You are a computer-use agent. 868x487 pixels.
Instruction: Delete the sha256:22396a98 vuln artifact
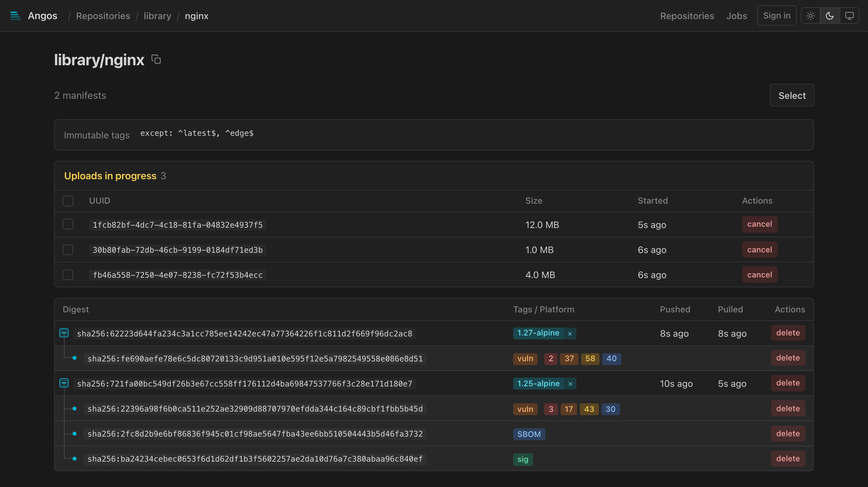pos(788,409)
